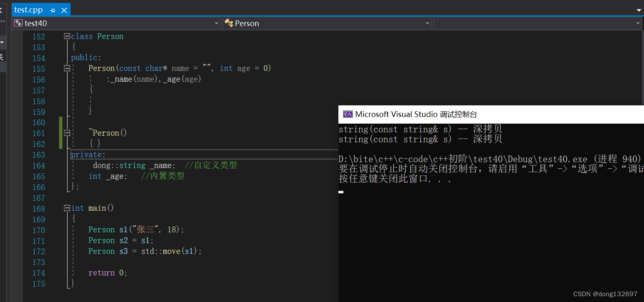This screenshot has width=644, height=302.
Task: Click the Microsoft Visual Studio 调试控制台 title bar
Action: [x=491, y=114]
